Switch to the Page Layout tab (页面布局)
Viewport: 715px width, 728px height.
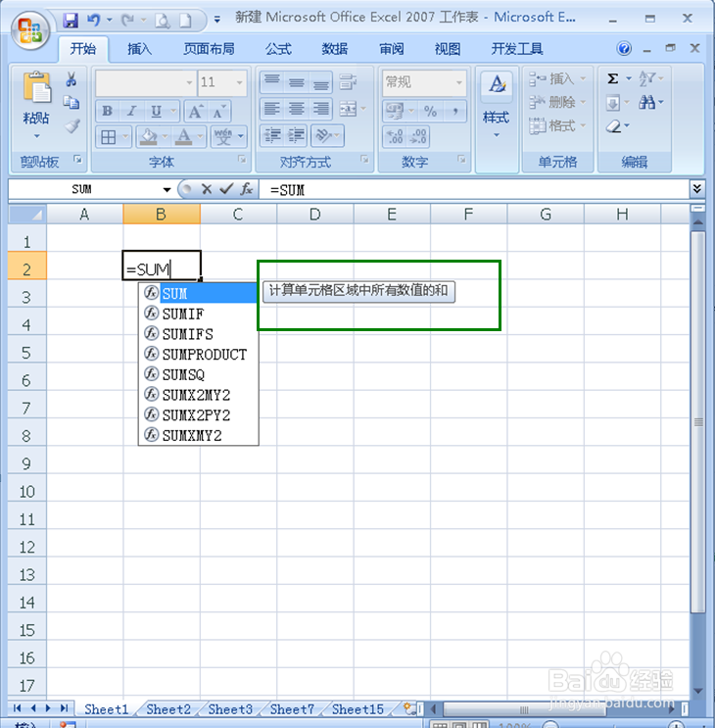(x=209, y=49)
